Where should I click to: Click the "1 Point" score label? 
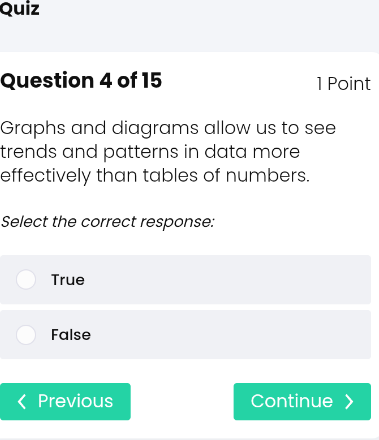[x=343, y=83]
